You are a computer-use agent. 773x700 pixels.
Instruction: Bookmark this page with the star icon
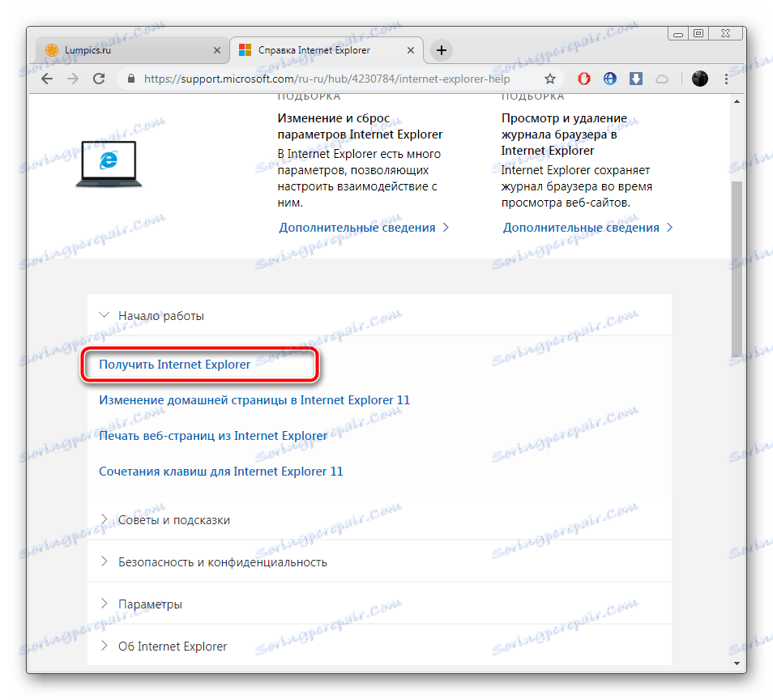click(x=550, y=79)
